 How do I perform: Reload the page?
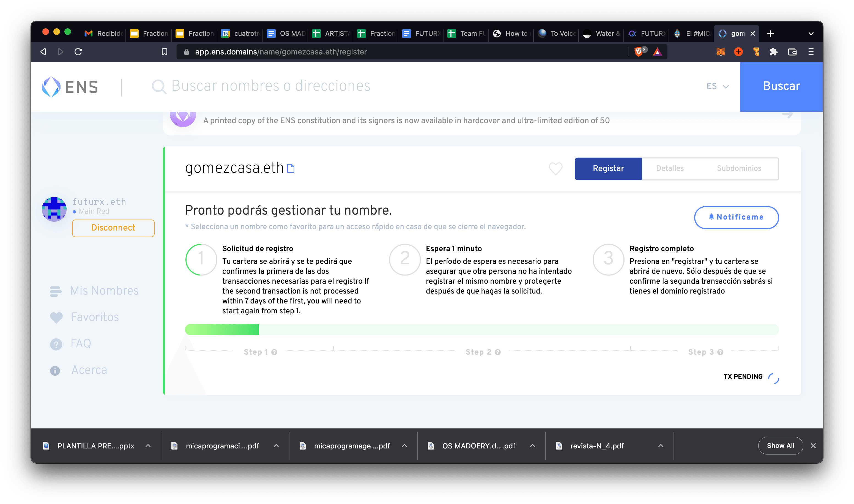(x=78, y=52)
